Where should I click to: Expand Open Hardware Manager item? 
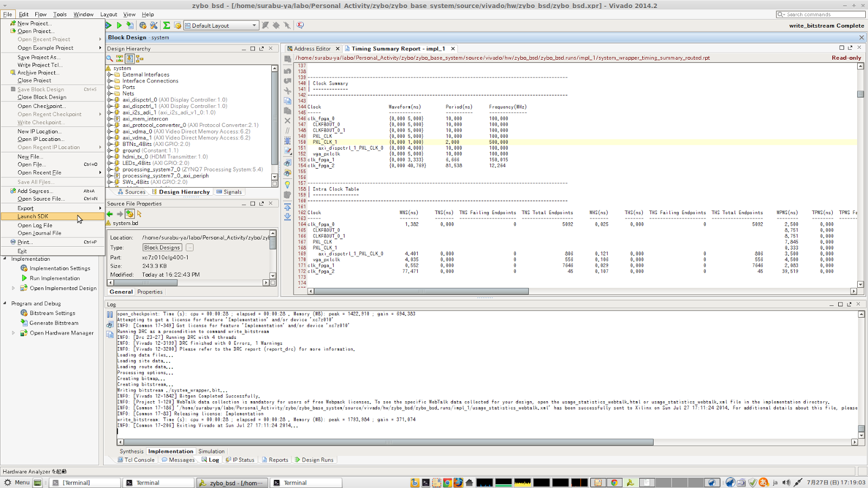[14, 333]
